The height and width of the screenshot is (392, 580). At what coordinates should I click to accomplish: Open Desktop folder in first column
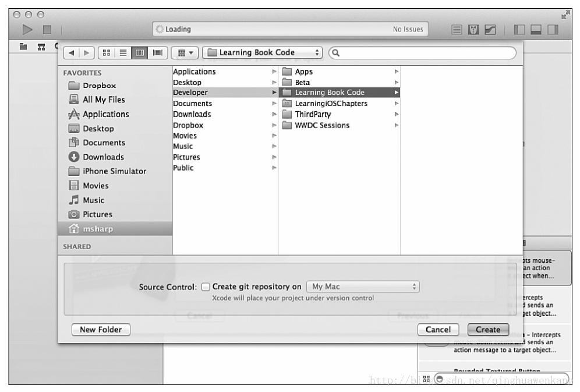[225, 83]
